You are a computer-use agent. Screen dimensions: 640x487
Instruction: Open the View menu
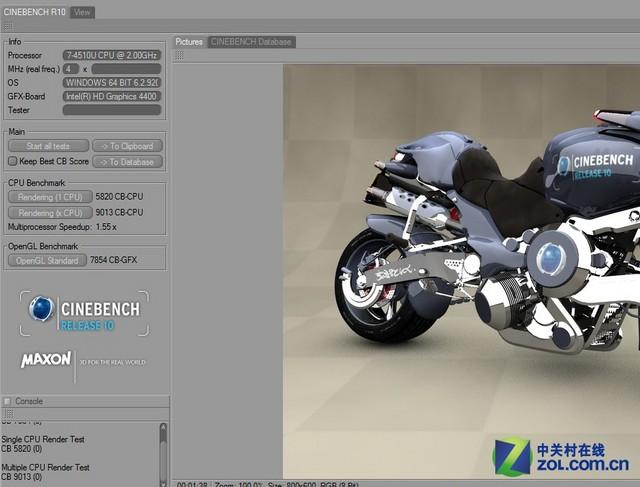[x=83, y=12]
